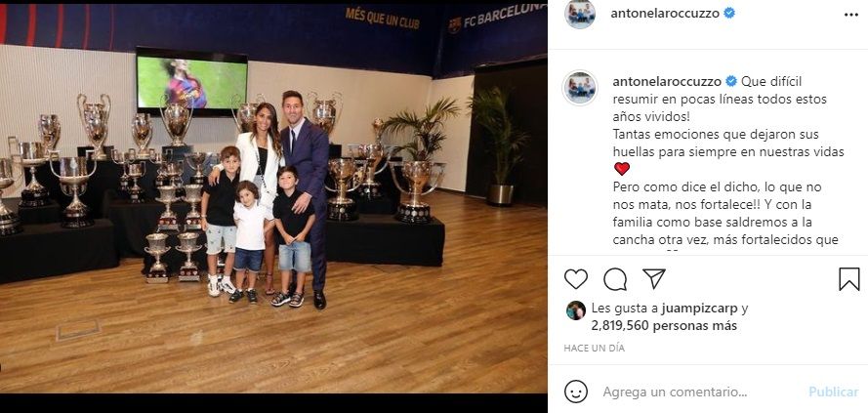This screenshot has height=413, width=868.
Task: Open the emoji picker smiley icon
Action: point(576,392)
